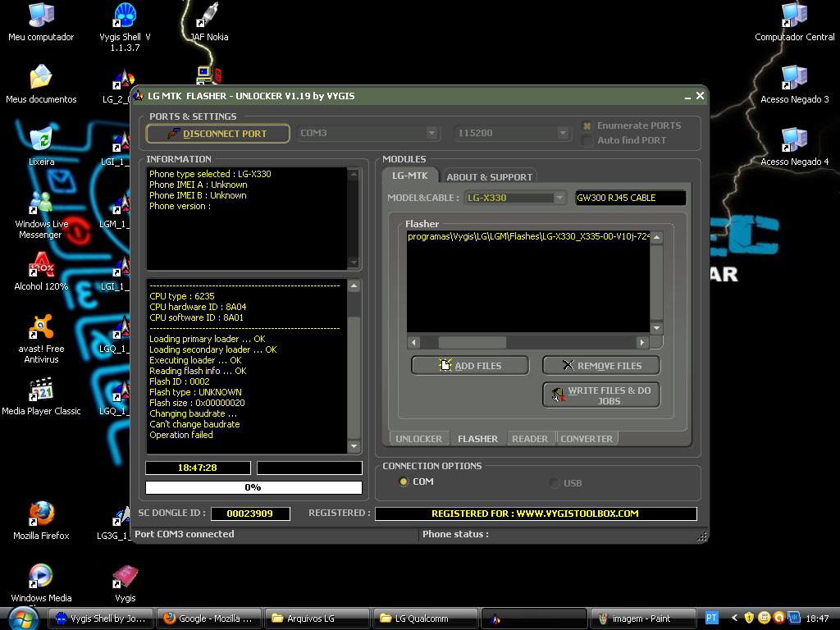This screenshot has height=630, width=840.
Task: Launch Mozilla Firefox desktop shortcut
Action: coord(41,521)
